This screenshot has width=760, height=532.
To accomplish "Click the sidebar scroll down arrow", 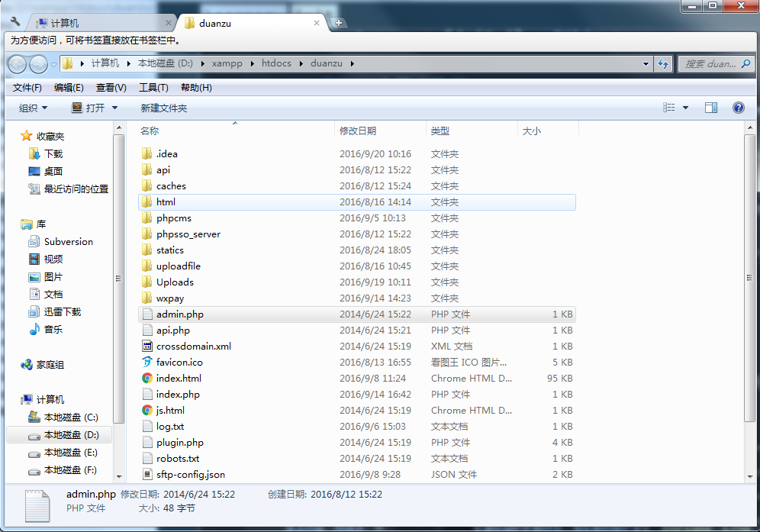I will point(119,476).
